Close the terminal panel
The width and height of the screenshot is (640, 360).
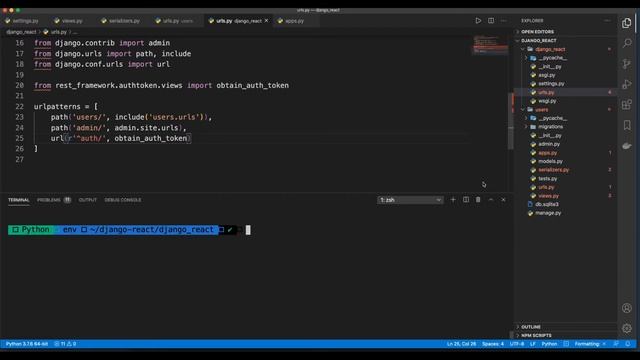[503, 200]
